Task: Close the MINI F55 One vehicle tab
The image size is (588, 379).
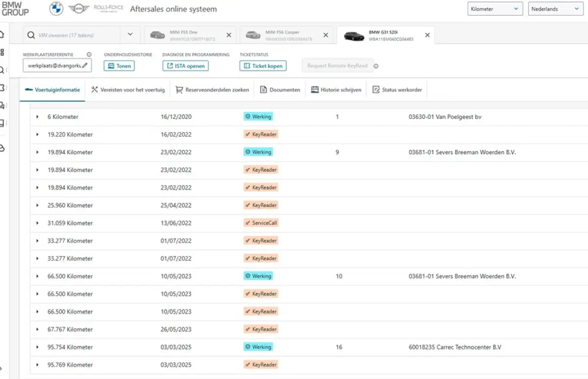Action: coord(229,35)
